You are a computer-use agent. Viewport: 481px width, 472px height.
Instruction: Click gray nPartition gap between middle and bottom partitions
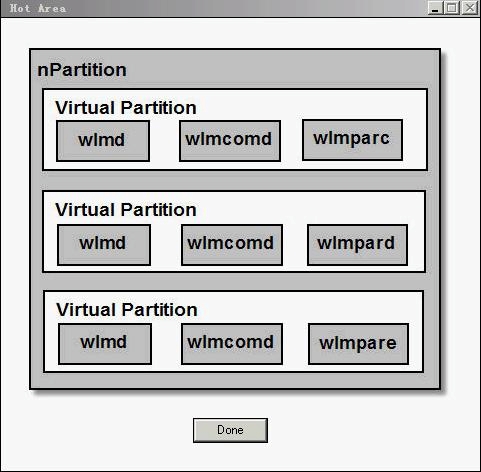(235, 282)
